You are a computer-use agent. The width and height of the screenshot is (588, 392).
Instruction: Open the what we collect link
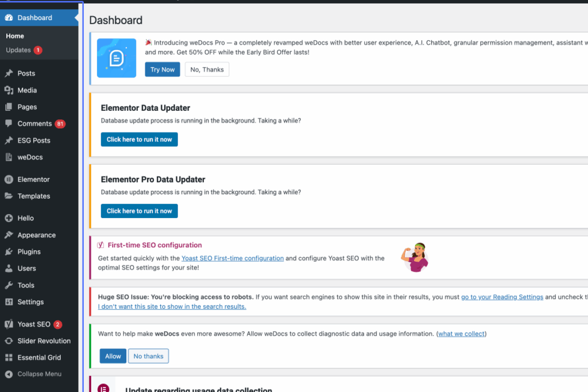point(461,333)
